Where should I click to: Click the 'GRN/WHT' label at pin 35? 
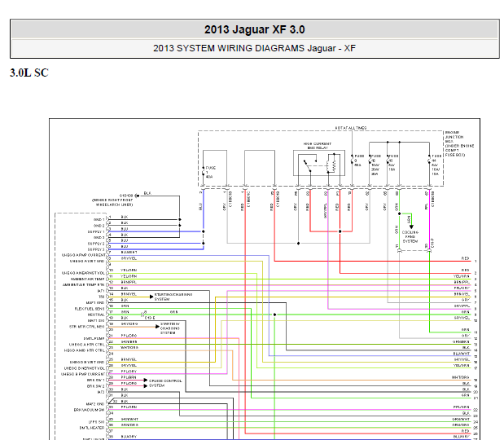click(129, 419)
